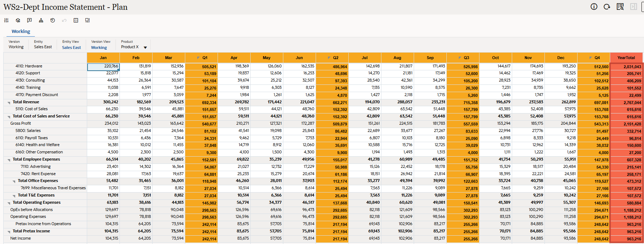Click Hardware YearTotal value 2,031,043

click(626, 67)
